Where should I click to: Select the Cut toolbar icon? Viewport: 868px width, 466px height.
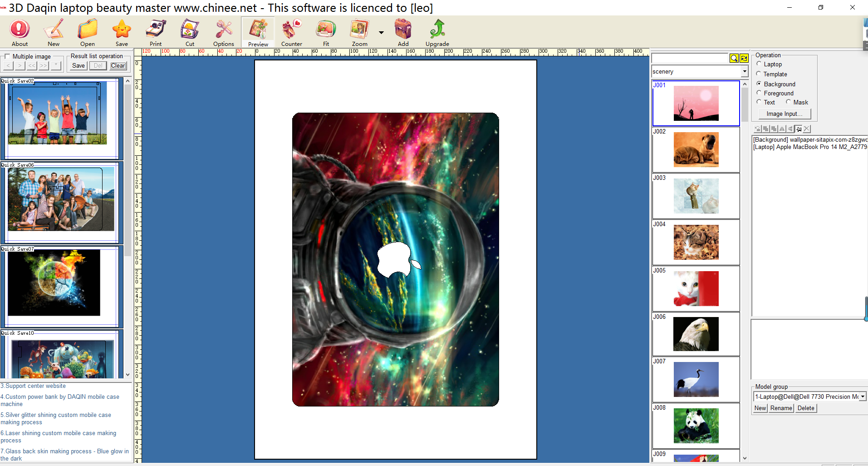pos(190,33)
